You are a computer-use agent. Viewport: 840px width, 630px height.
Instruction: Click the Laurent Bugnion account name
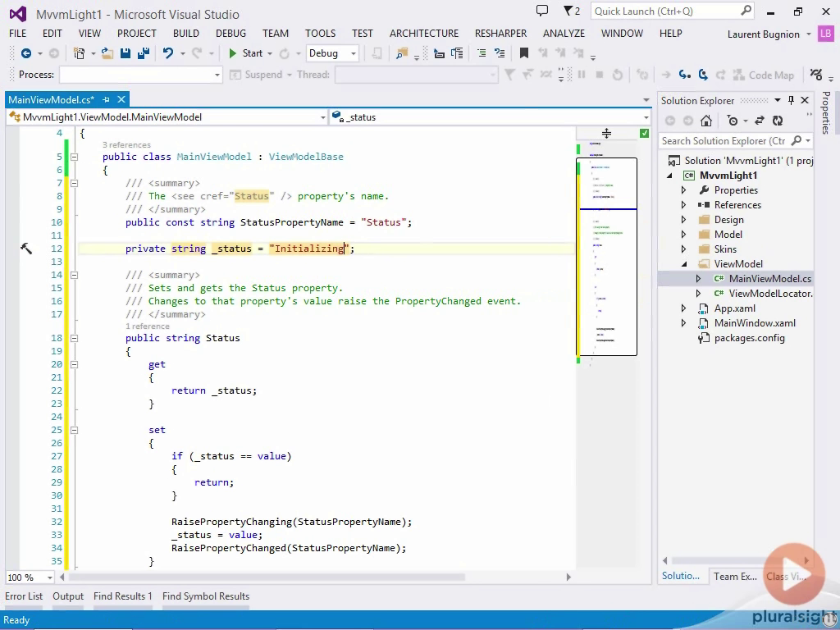point(763,34)
